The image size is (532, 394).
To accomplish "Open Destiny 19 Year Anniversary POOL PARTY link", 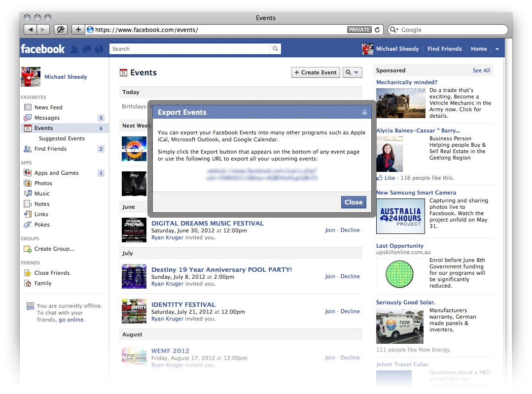I will coord(221,270).
